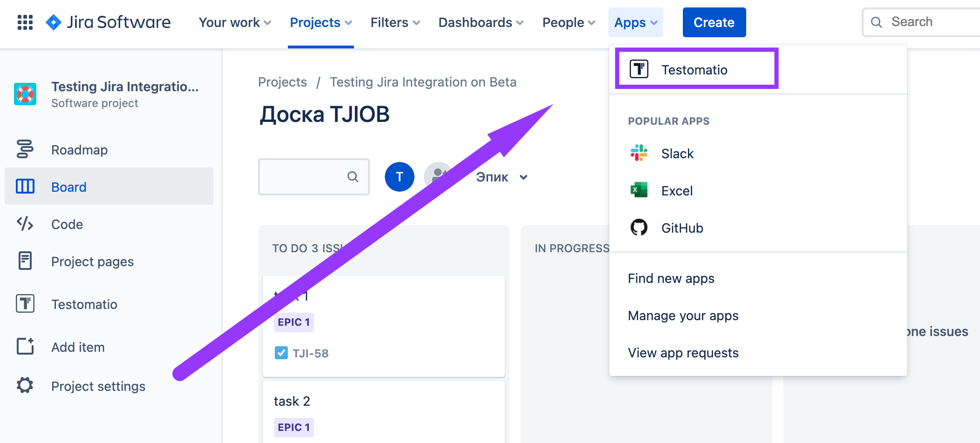Viewport: 980px width, 443px height.
Task: Open Testomatio in the left sidebar
Action: click(84, 304)
